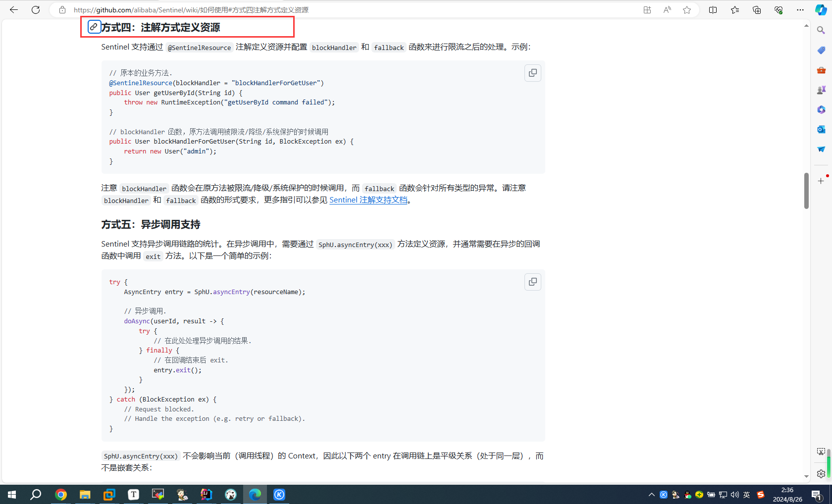Click the 方式五：异步调用支持 heading
The height and width of the screenshot is (504, 832).
point(151,225)
